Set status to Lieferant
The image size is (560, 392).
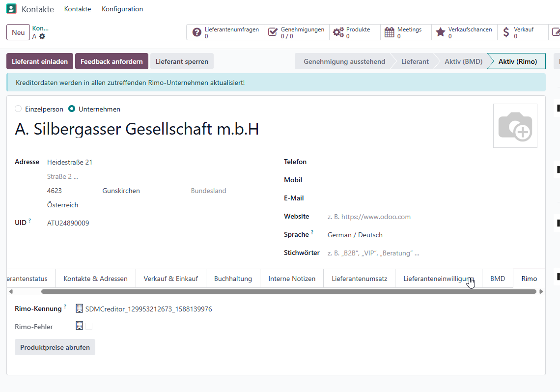(415, 61)
